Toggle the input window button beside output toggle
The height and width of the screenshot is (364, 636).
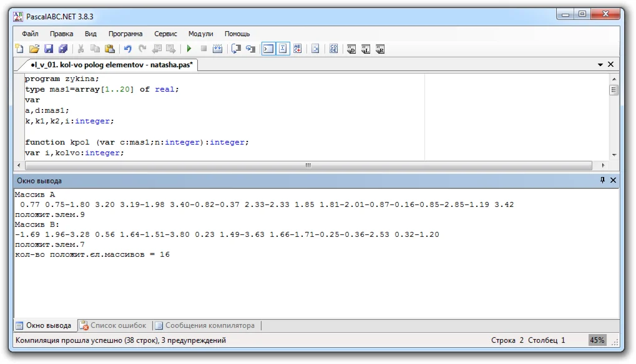tap(283, 49)
